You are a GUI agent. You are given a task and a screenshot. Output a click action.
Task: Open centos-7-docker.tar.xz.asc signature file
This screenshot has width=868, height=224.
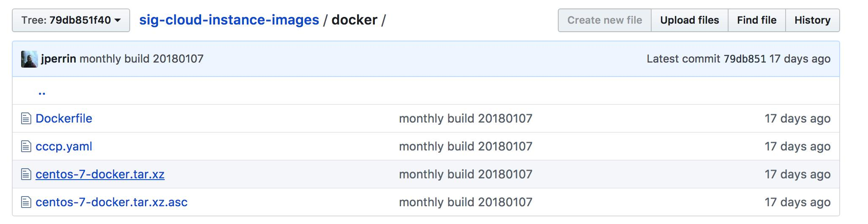[x=112, y=202]
